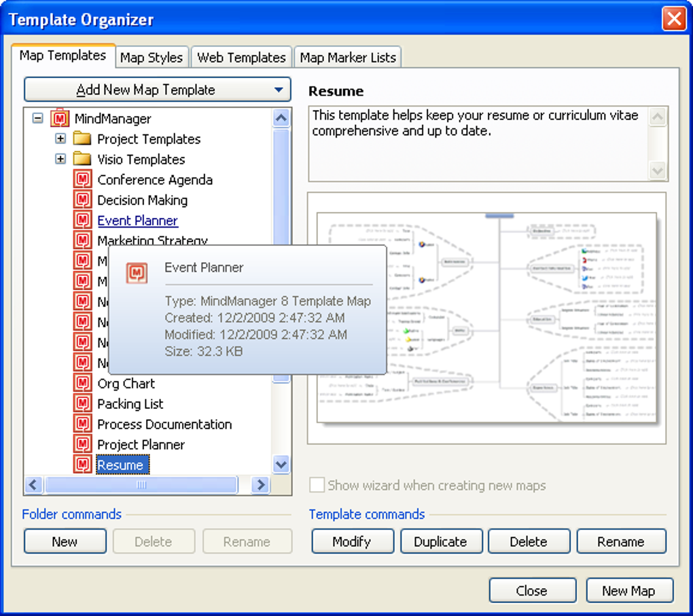Click the description box scroll down arrow
The width and height of the screenshot is (693, 616).
[658, 170]
